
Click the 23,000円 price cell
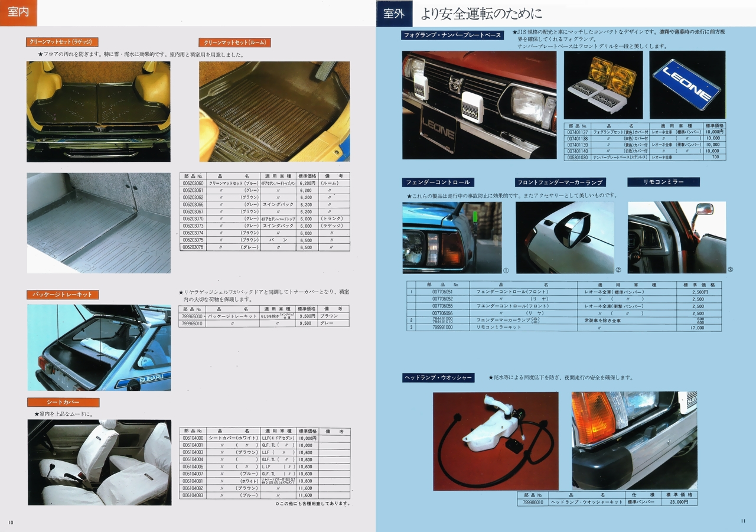(679, 502)
